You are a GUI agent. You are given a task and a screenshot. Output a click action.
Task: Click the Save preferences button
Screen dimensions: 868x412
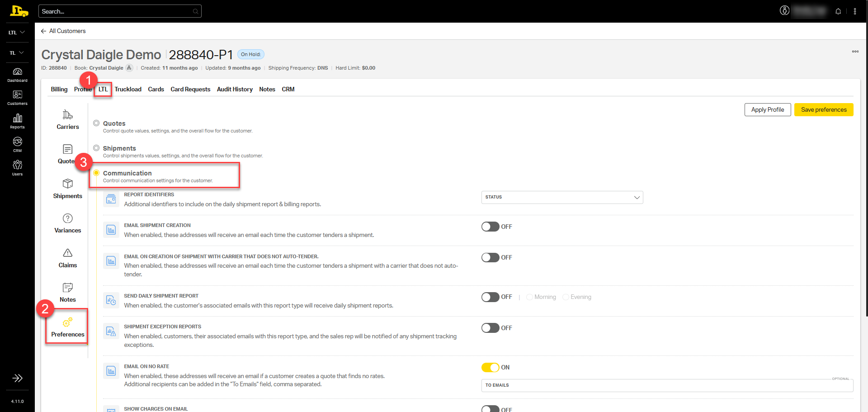click(x=823, y=110)
